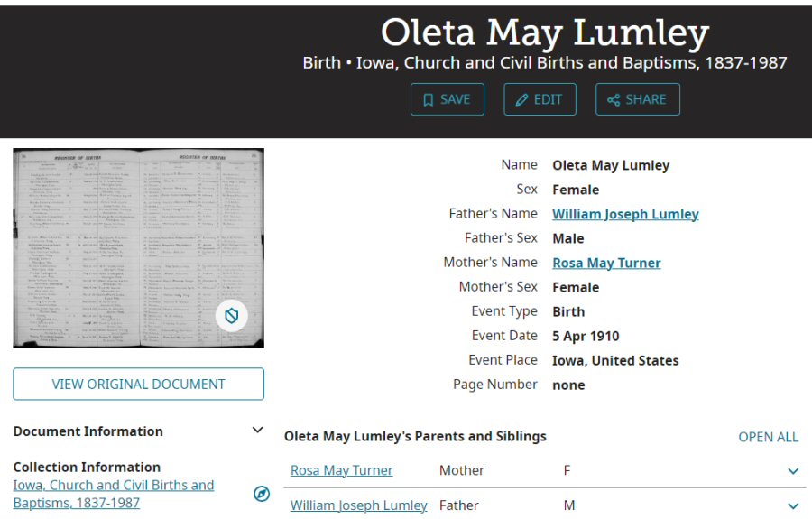Click the Share button label text
812x519 pixels.
pyautogui.click(x=646, y=100)
